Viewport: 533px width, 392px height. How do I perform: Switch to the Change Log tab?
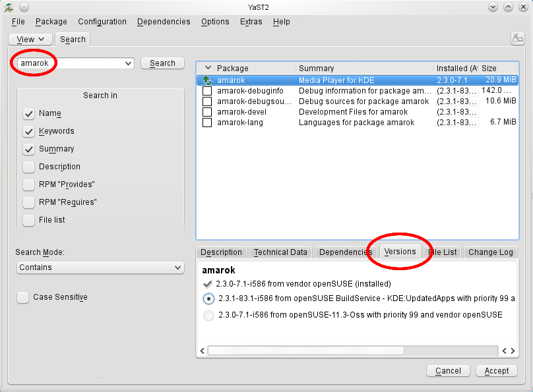pyautogui.click(x=490, y=252)
